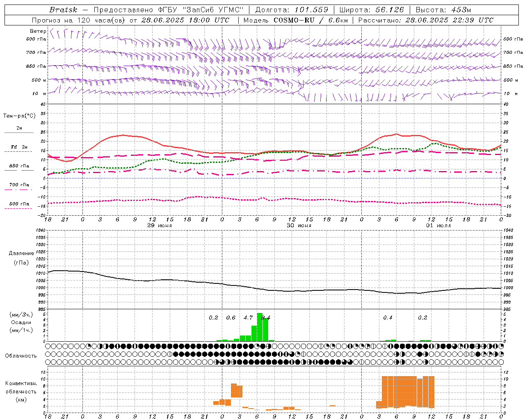Click the (км) unit label under облачность
Image resolution: width=525 pixels, height=420 pixels.
coord(21,399)
